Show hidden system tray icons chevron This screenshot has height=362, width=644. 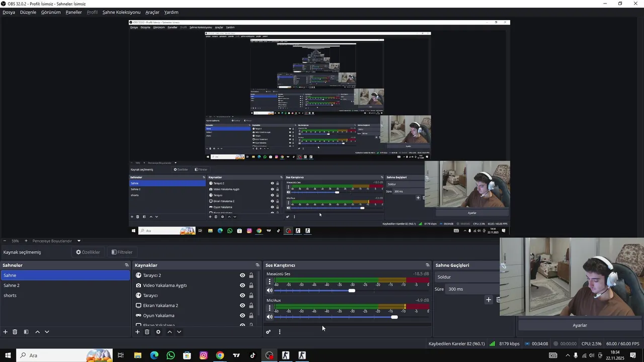(x=568, y=355)
